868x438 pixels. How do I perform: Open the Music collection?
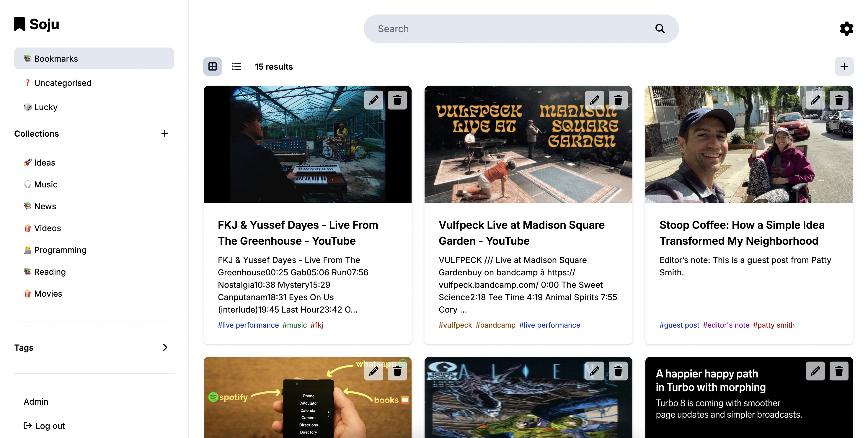(x=94, y=185)
